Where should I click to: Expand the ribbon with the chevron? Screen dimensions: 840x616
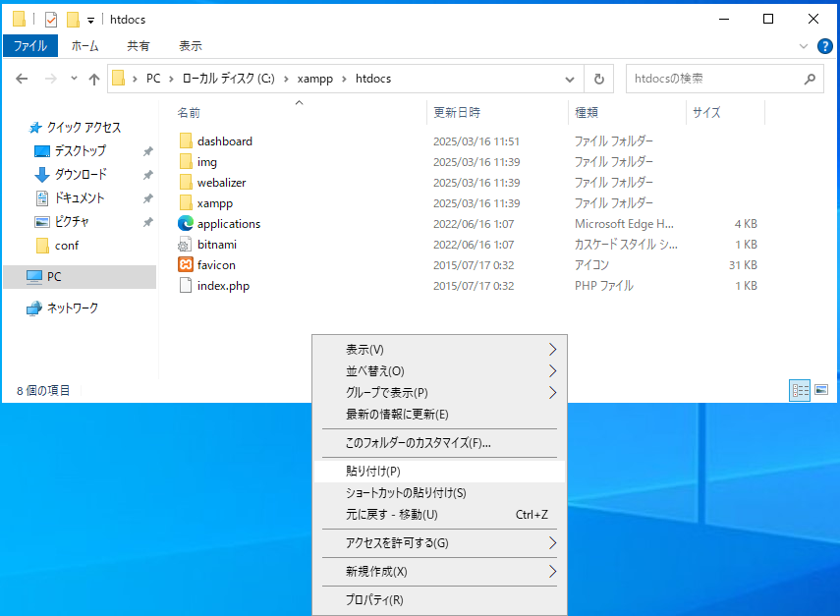tap(803, 46)
